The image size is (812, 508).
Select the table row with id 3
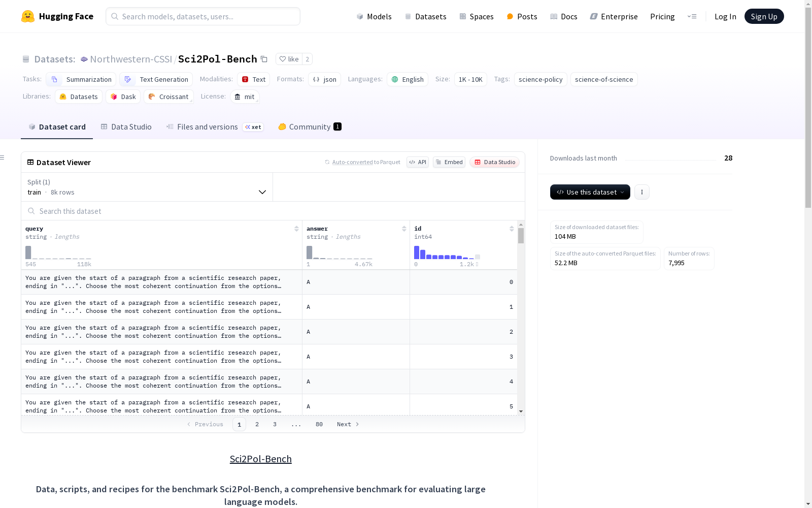[269, 357]
